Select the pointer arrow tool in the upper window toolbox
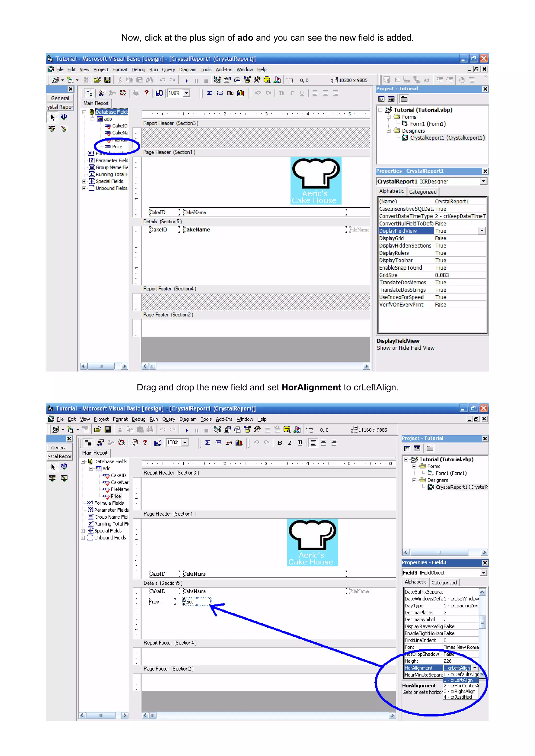 [53, 118]
